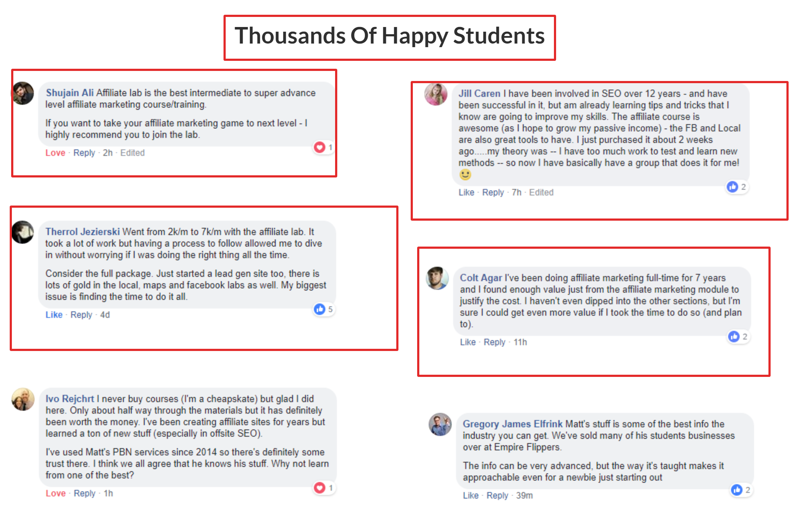This screenshot has width=812, height=509.
Task: Click the Shujain Ali name link
Action: click(69, 93)
